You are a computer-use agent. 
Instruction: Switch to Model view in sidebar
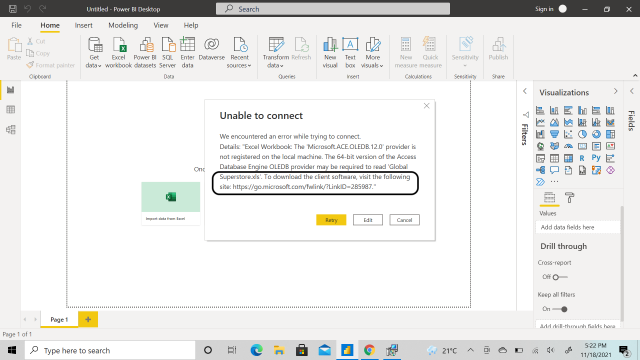click(11, 129)
